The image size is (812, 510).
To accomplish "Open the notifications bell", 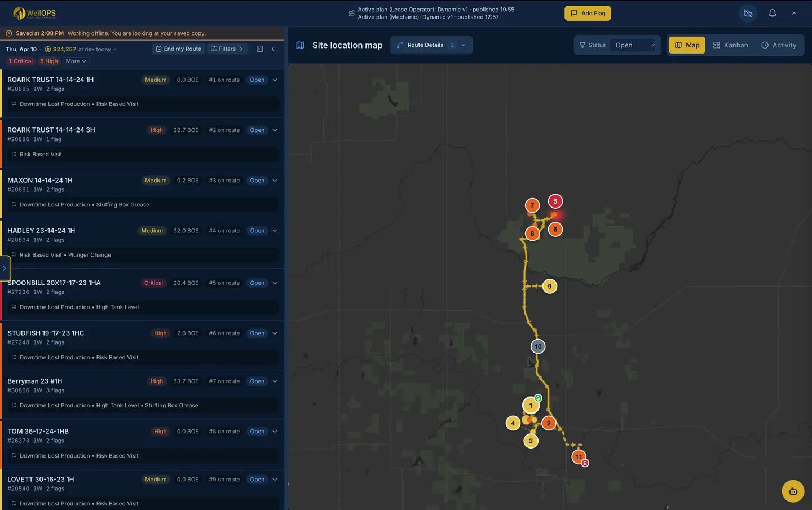I will pyautogui.click(x=773, y=13).
